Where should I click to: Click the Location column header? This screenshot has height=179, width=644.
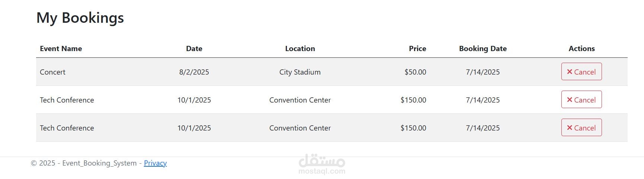click(x=300, y=48)
